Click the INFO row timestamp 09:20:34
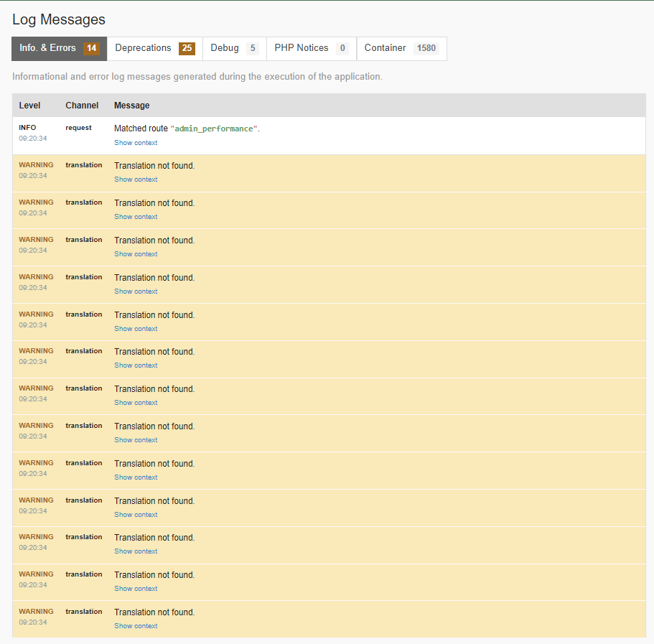 click(x=33, y=139)
